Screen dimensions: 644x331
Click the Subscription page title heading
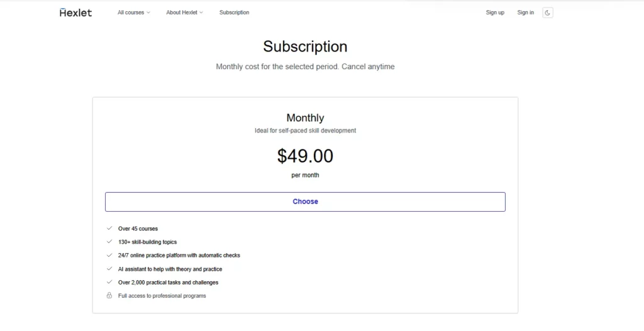[305, 47]
